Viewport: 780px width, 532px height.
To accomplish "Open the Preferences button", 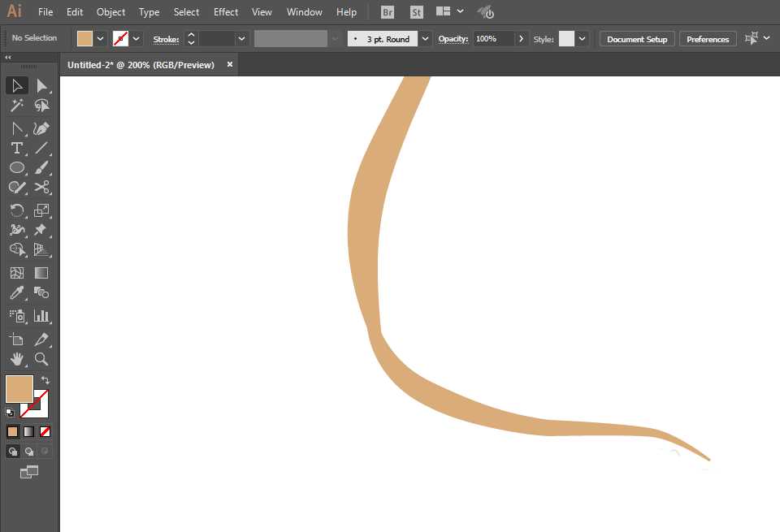I will coord(707,39).
